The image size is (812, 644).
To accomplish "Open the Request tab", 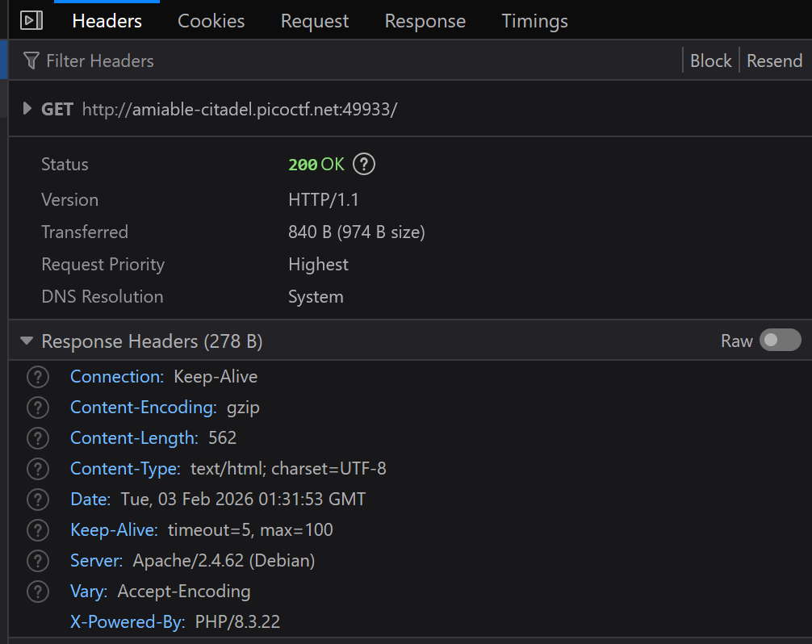I will point(315,21).
